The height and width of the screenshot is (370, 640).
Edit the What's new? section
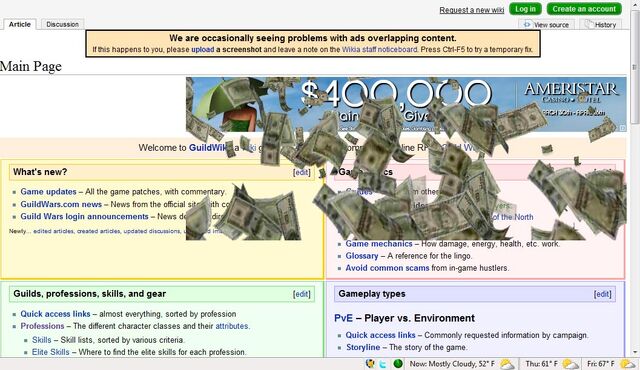302,172
